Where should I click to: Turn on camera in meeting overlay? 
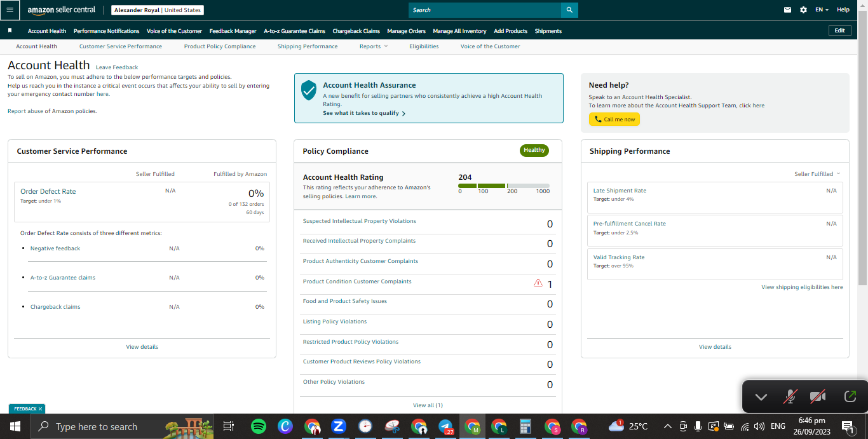click(x=818, y=397)
